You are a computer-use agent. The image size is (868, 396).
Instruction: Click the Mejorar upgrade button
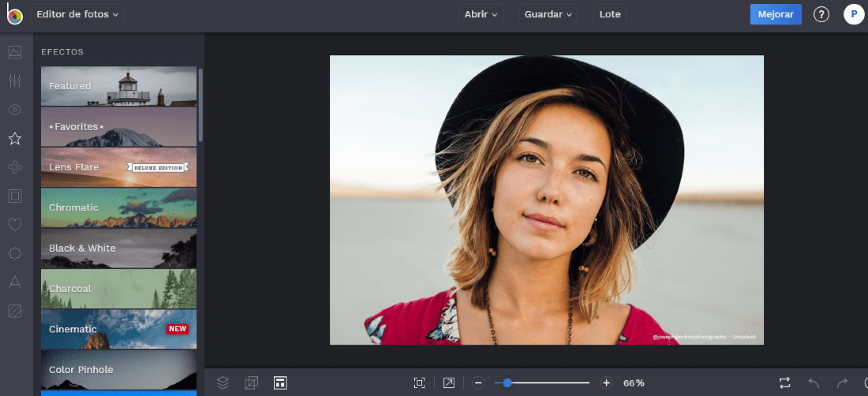pos(776,14)
